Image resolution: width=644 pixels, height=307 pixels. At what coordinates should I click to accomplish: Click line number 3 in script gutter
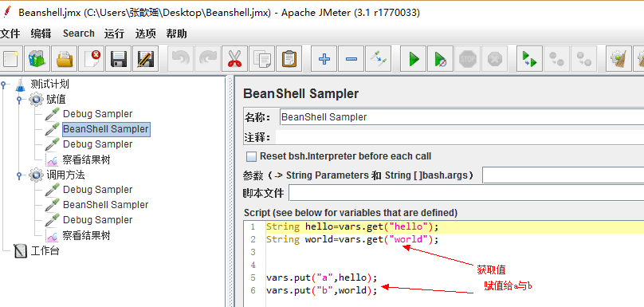[x=253, y=252]
